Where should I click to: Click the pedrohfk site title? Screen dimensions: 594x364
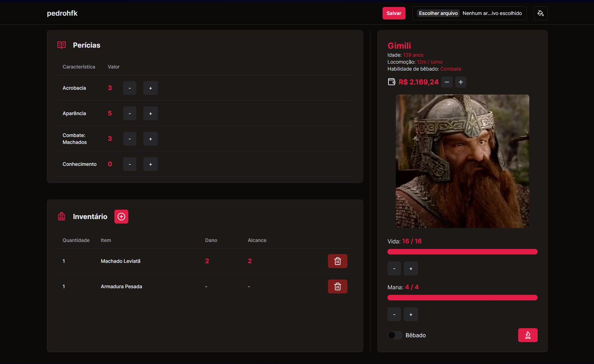62,13
